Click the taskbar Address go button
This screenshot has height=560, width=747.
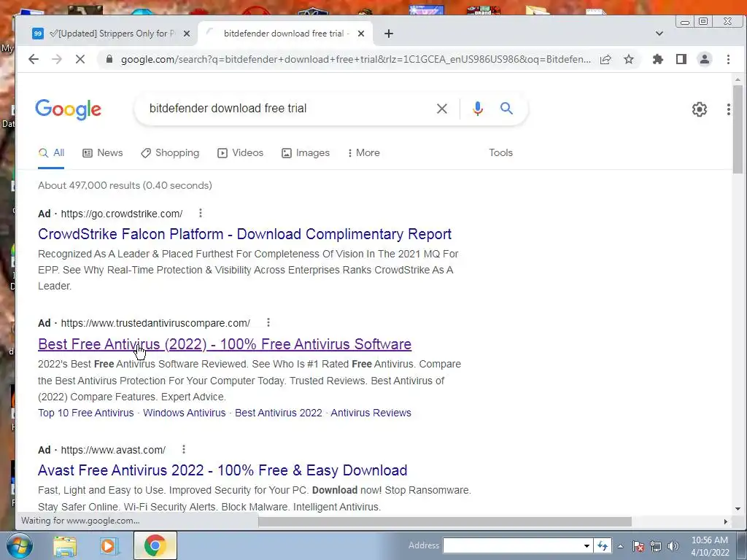603,545
